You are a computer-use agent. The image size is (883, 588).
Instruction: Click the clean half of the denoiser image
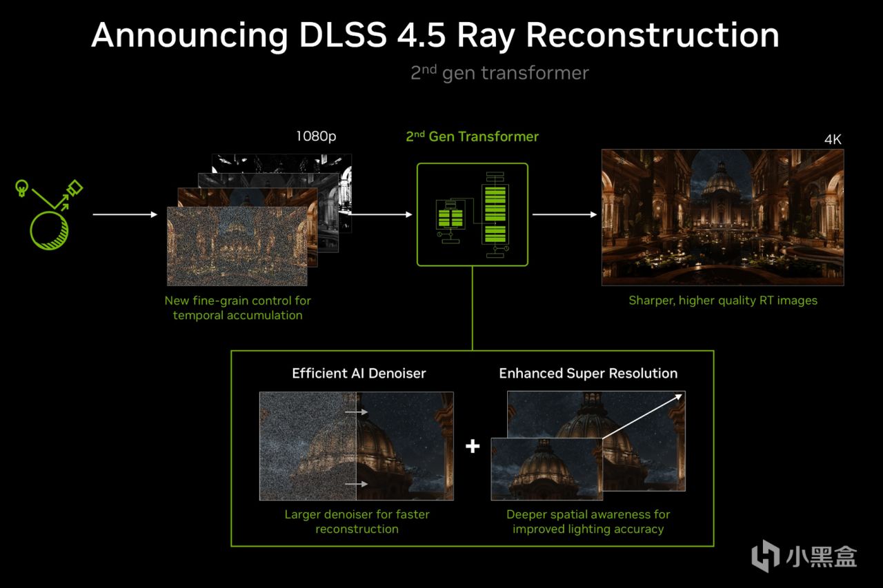(405, 446)
